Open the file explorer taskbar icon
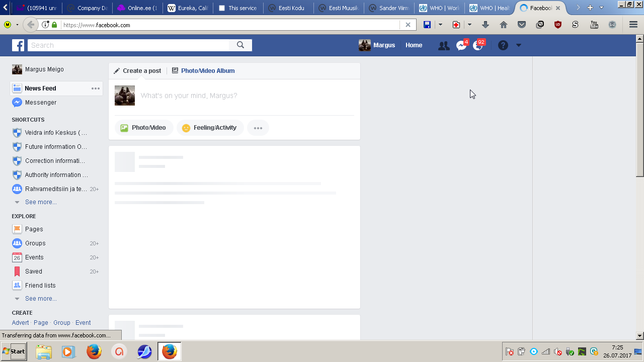This screenshot has height=362, width=644. coord(44,352)
